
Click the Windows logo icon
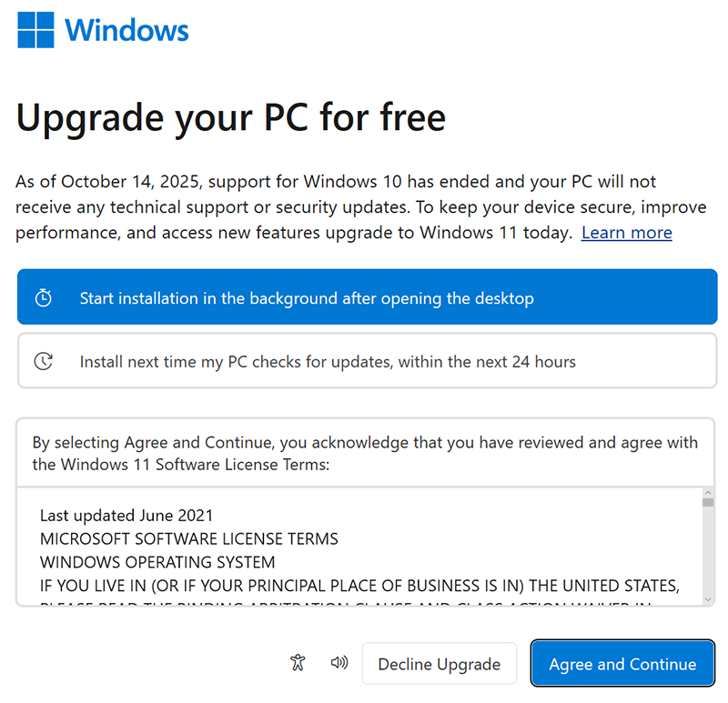36,30
